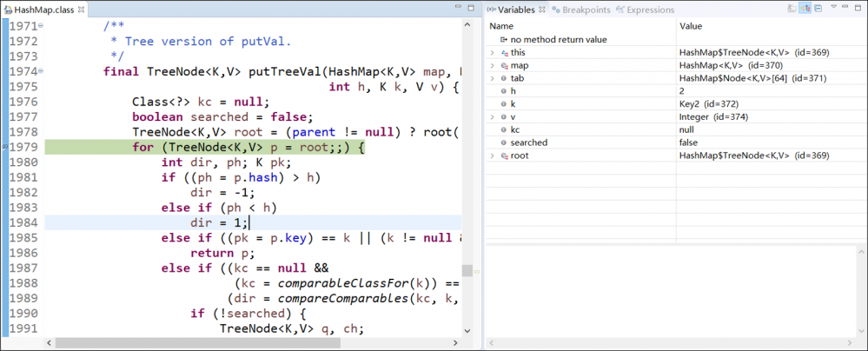Click the Value column header
Image resolution: width=868 pixels, height=351 pixels.
(771, 26)
